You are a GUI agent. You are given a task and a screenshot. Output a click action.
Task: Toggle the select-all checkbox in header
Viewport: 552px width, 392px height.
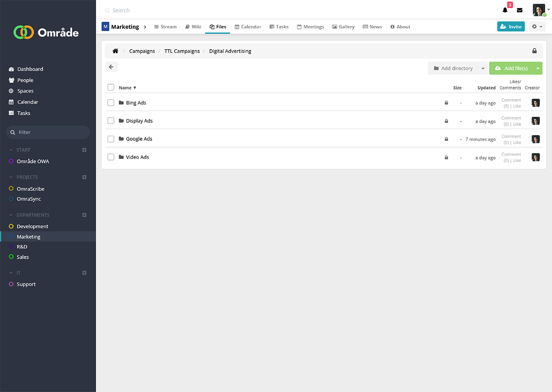tap(111, 87)
